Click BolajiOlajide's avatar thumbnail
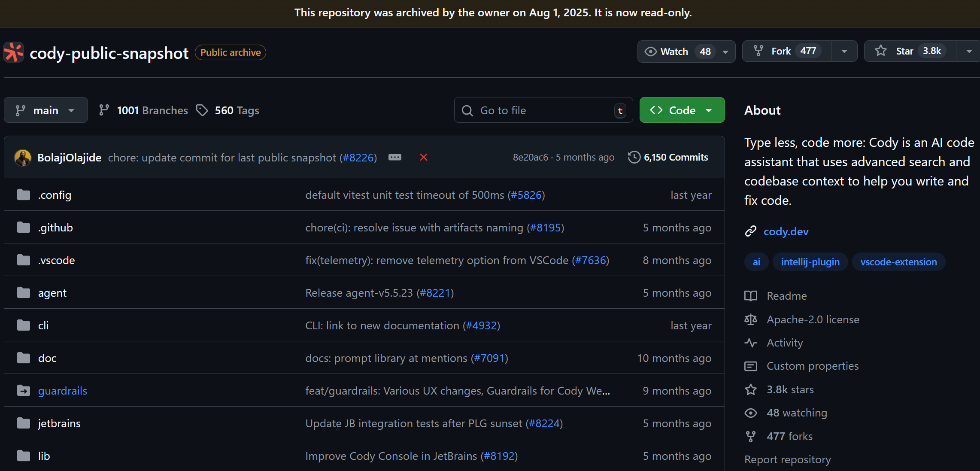Screen dimensions: 980x471 click(x=23, y=158)
